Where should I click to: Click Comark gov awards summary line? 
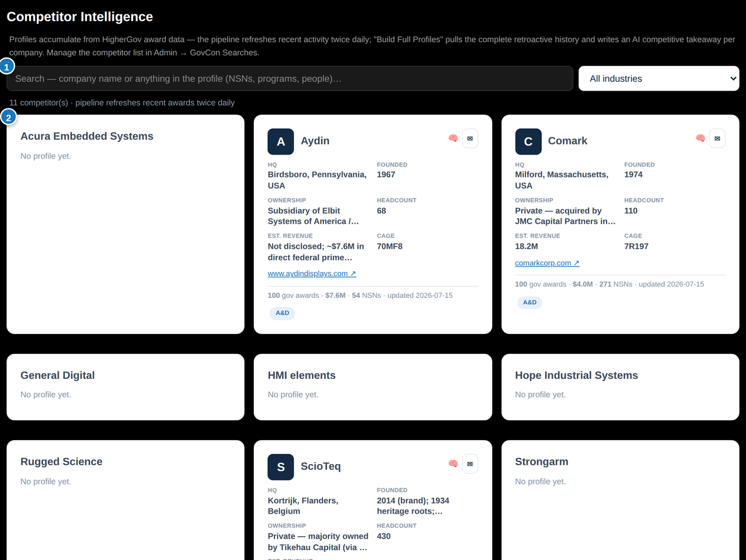[610, 284]
